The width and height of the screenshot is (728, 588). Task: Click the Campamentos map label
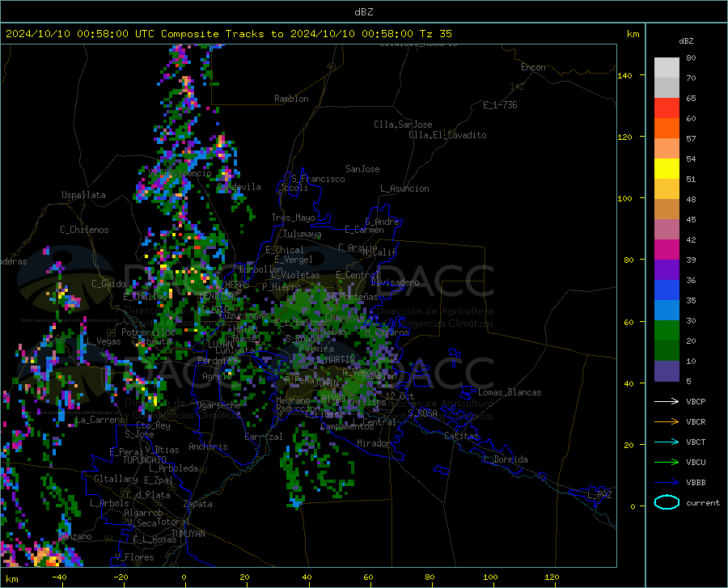(x=347, y=426)
